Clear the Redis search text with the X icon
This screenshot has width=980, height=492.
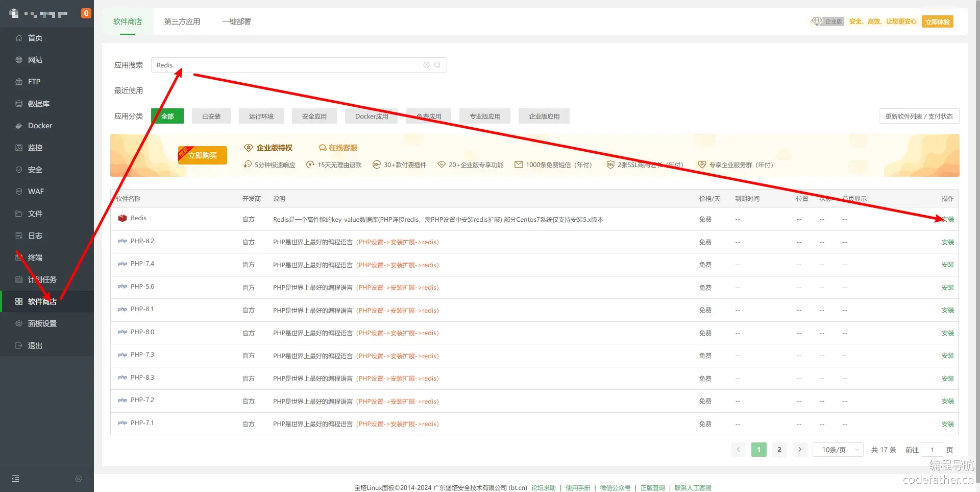point(426,65)
